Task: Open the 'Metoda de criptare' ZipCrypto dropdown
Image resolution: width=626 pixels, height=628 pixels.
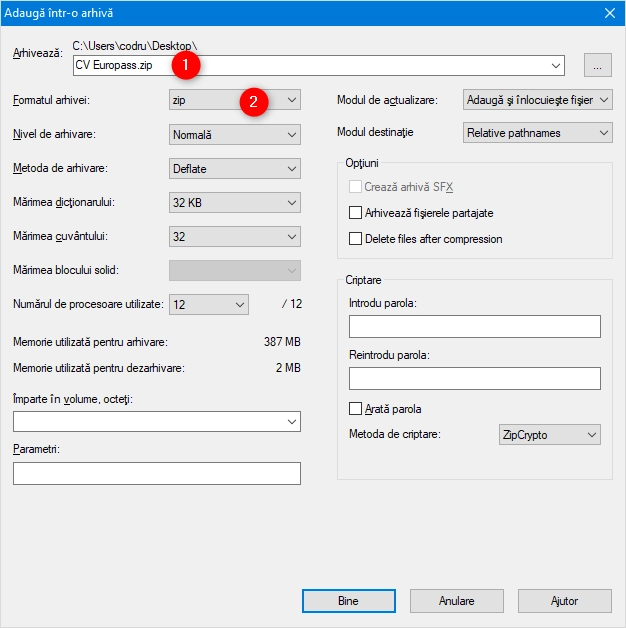Action: [550, 435]
